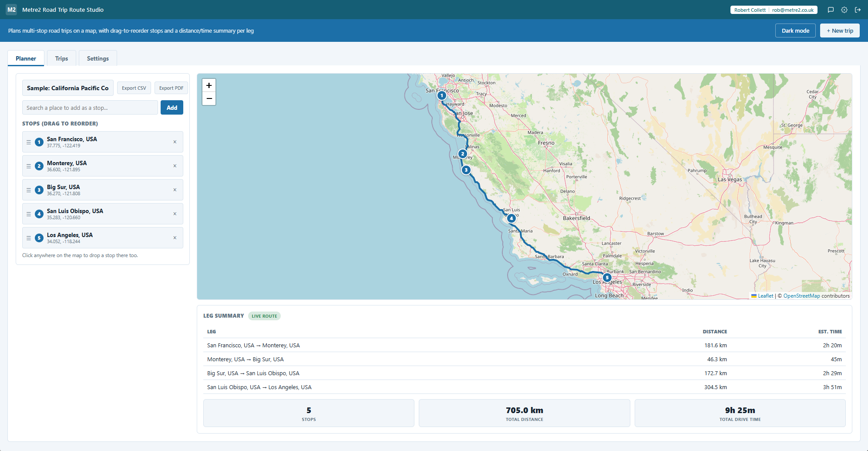Select the San Francisco to Monterey leg row
868x451 pixels.
[x=525, y=345]
